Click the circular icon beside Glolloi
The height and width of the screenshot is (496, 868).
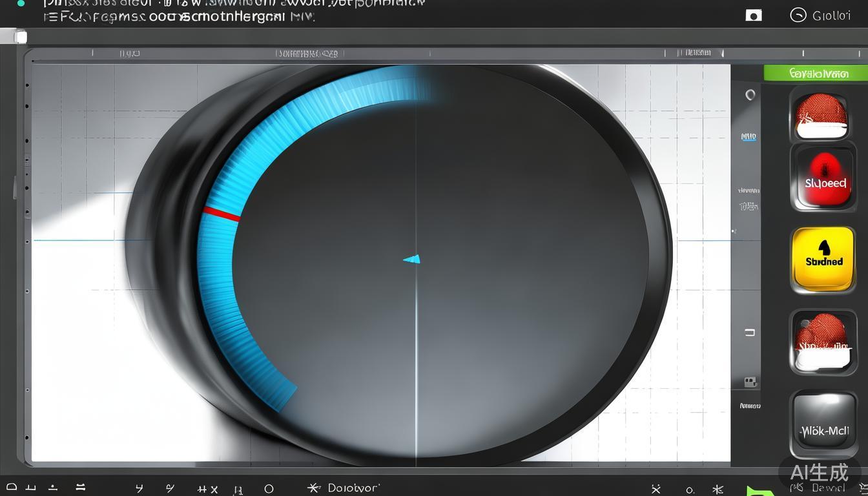[x=798, y=15]
